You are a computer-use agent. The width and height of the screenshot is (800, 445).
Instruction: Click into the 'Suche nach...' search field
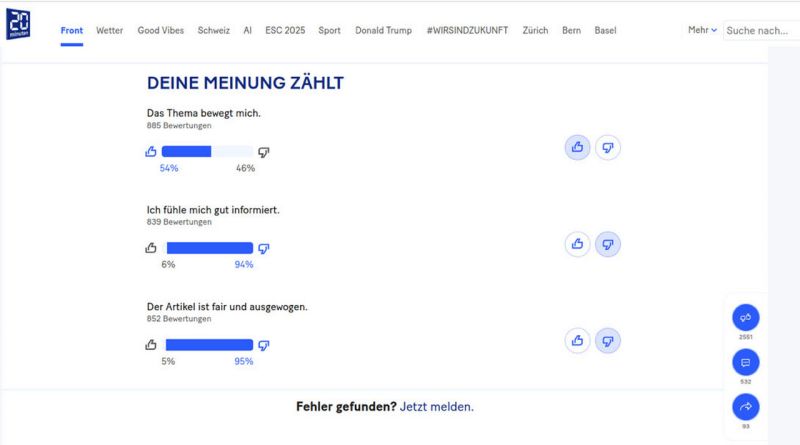click(x=760, y=30)
